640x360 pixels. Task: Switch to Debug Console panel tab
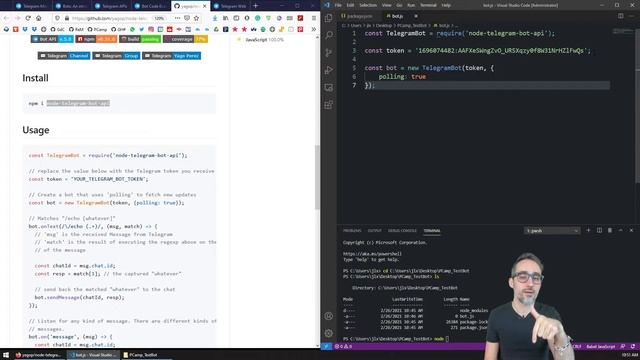pyautogui.click(x=402, y=231)
